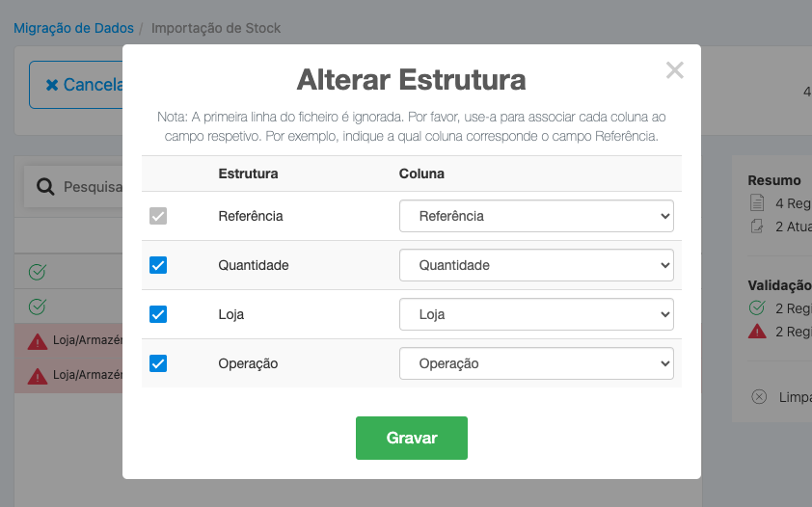Uncheck the Quantidade checkbox
Screen dimensions: 812x507
(158, 265)
